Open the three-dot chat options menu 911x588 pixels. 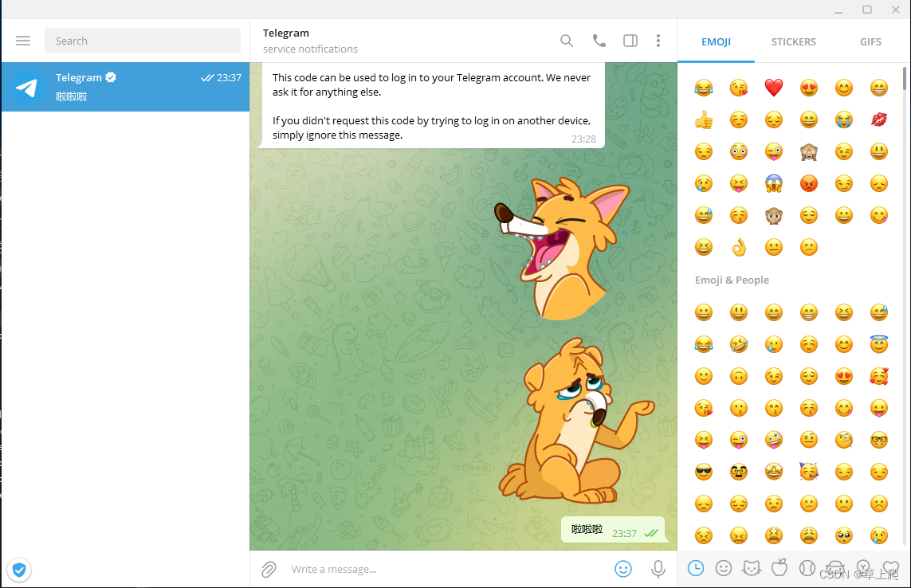(658, 41)
